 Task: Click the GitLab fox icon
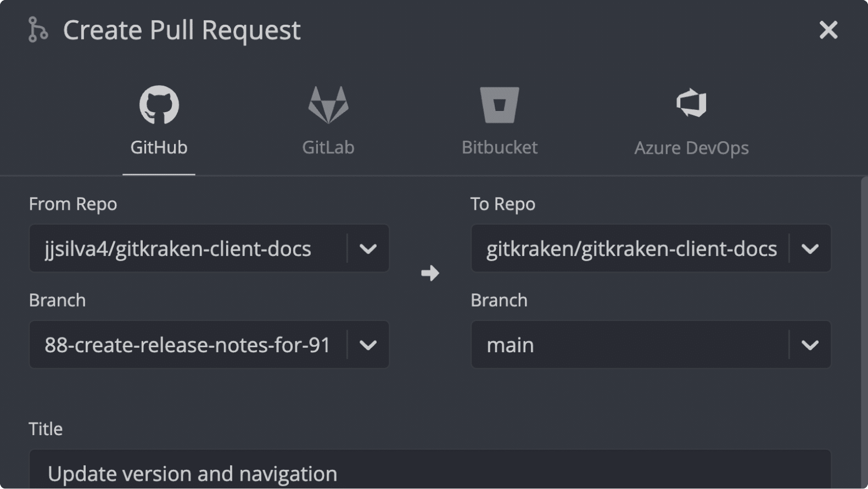point(328,104)
